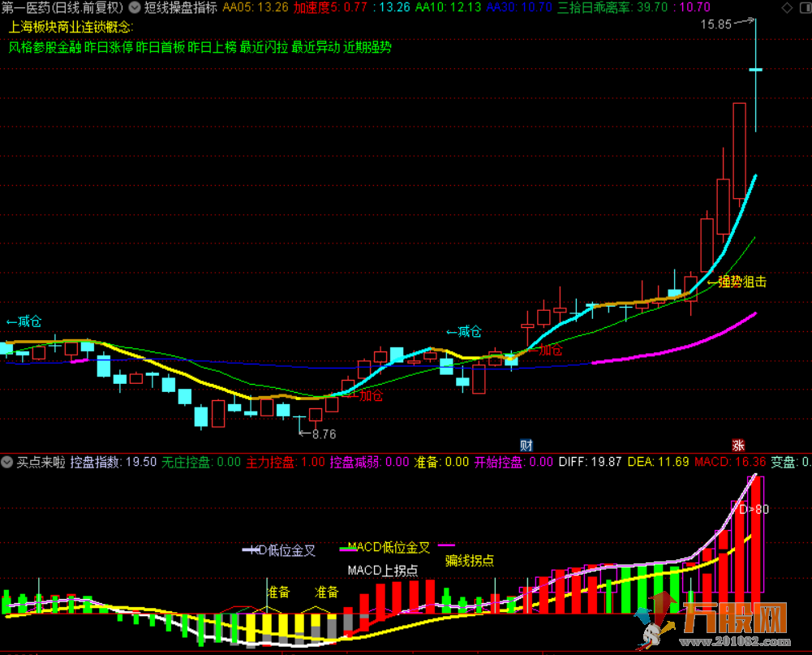Click the 减仓 signal at chart's left edge

point(29,321)
